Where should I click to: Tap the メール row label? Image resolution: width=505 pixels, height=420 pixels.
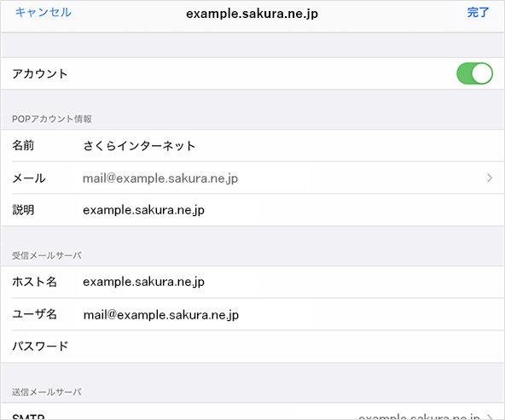(29, 178)
